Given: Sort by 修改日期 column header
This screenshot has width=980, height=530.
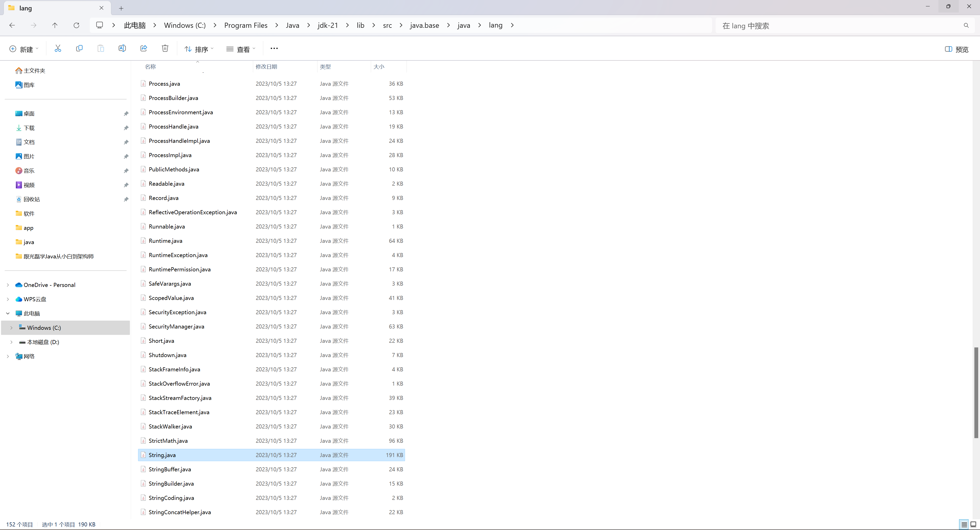Looking at the screenshot, I should [266, 67].
